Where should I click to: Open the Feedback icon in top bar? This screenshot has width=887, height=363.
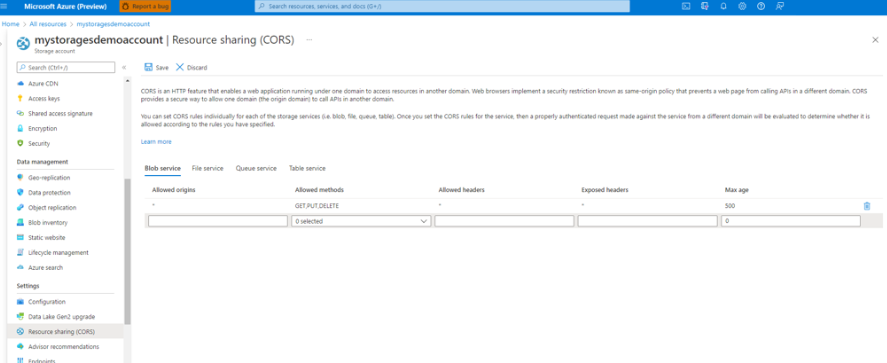click(780, 6)
